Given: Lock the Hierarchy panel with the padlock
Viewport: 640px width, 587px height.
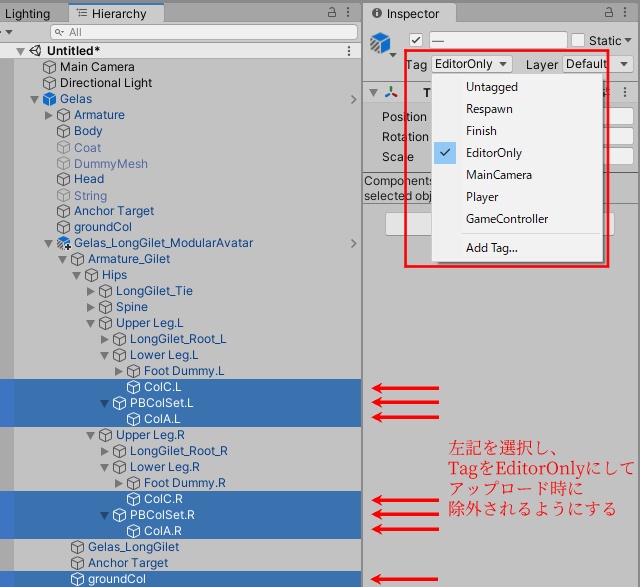Looking at the screenshot, I should click(x=332, y=12).
